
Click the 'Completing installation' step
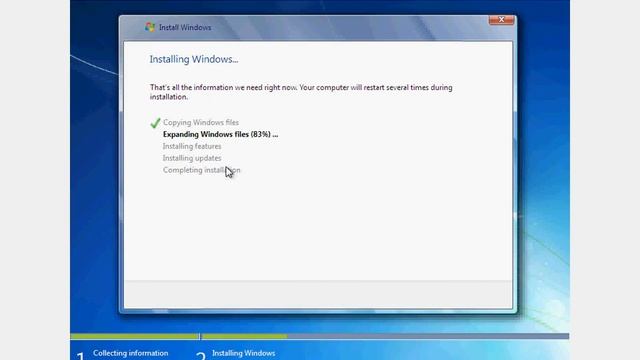pos(202,170)
